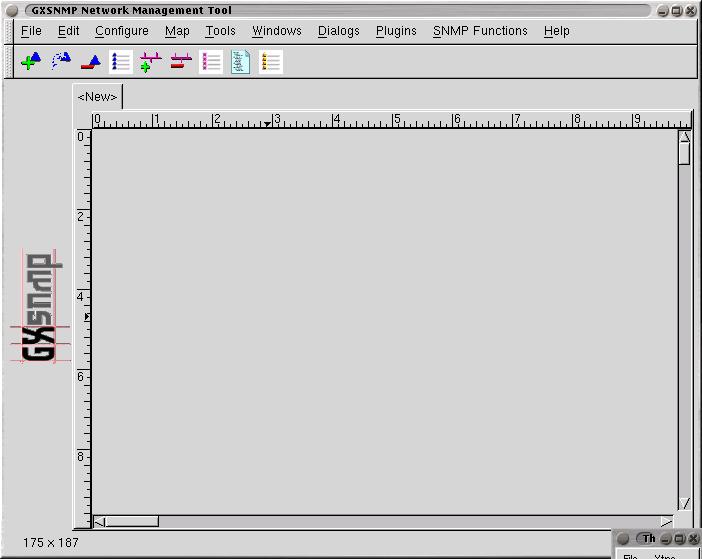
Task: Select the <New> map tab
Action: 98,97
